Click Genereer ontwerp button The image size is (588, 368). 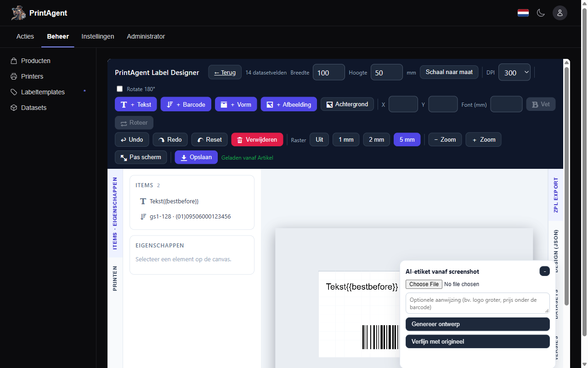click(x=478, y=324)
